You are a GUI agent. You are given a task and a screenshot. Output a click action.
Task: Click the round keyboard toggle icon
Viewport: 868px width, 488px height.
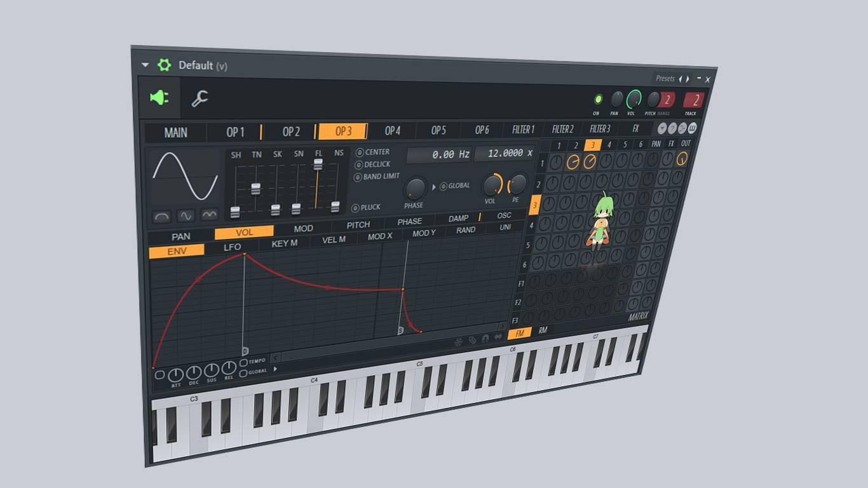coord(692,128)
